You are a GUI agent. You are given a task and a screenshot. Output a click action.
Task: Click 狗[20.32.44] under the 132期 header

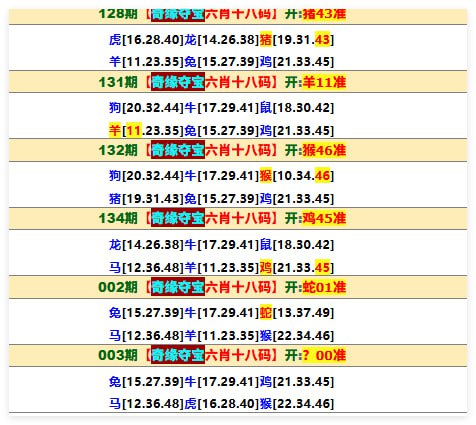point(146,176)
